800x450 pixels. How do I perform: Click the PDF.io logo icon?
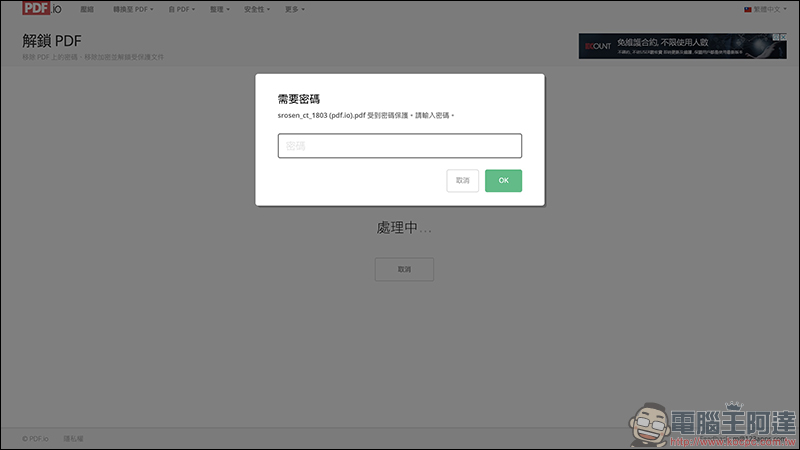pyautogui.click(x=42, y=9)
